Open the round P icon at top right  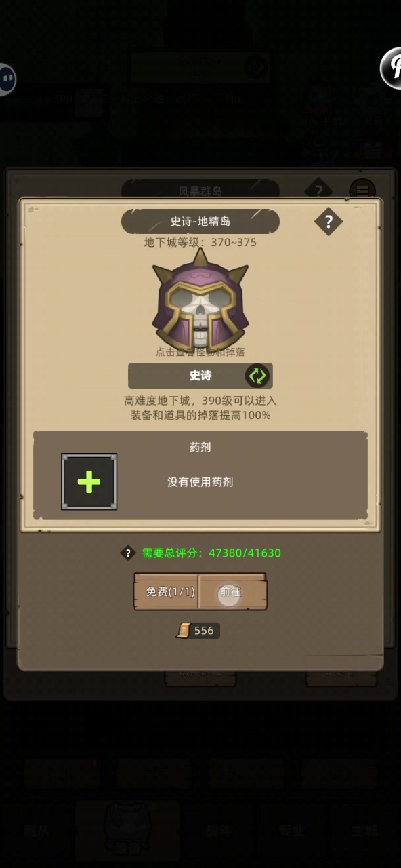point(392,68)
